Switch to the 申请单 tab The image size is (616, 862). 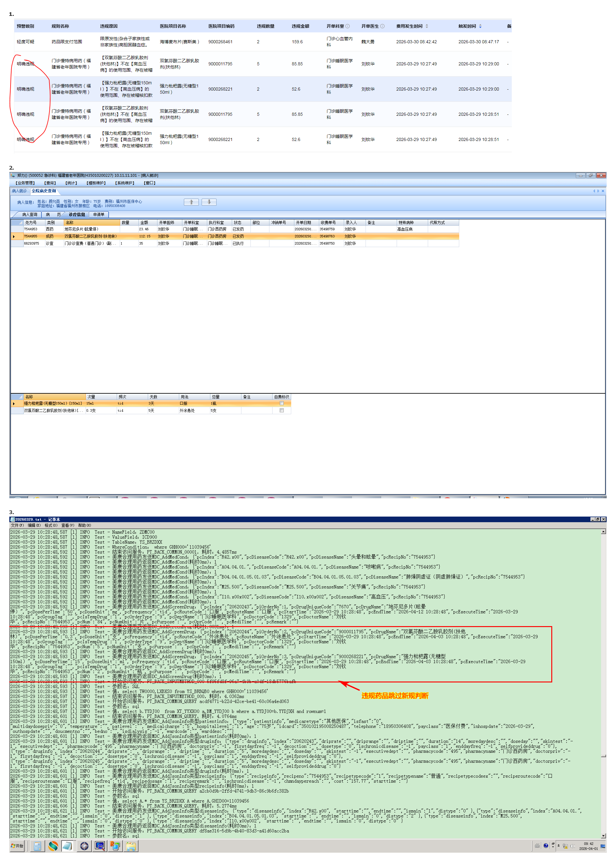click(99, 215)
